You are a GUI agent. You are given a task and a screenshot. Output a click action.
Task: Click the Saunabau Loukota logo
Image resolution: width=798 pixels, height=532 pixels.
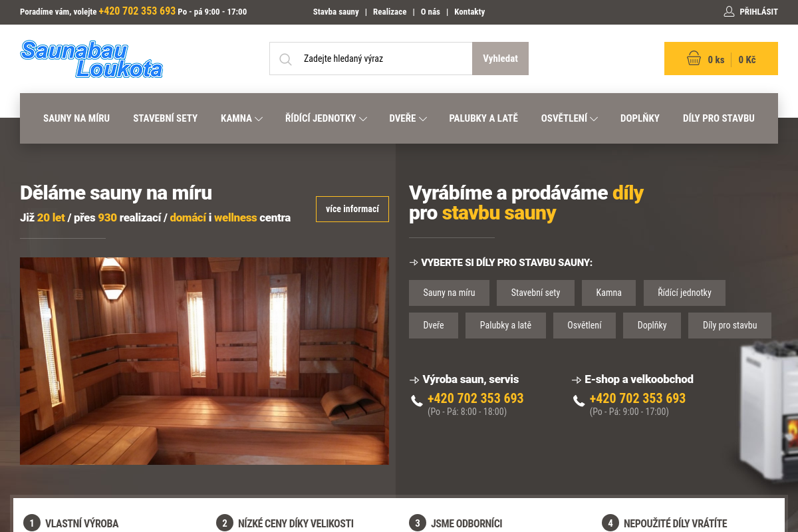(x=91, y=59)
